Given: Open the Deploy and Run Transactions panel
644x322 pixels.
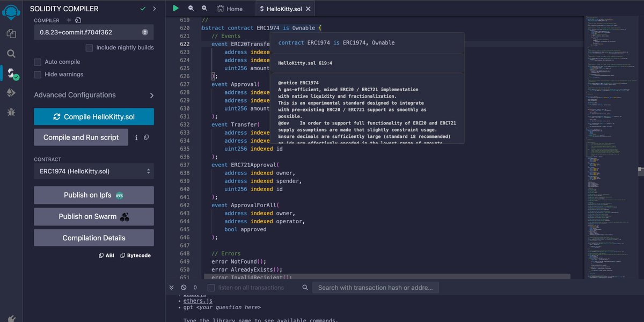Looking at the screenshot, I should click(11, 92).
